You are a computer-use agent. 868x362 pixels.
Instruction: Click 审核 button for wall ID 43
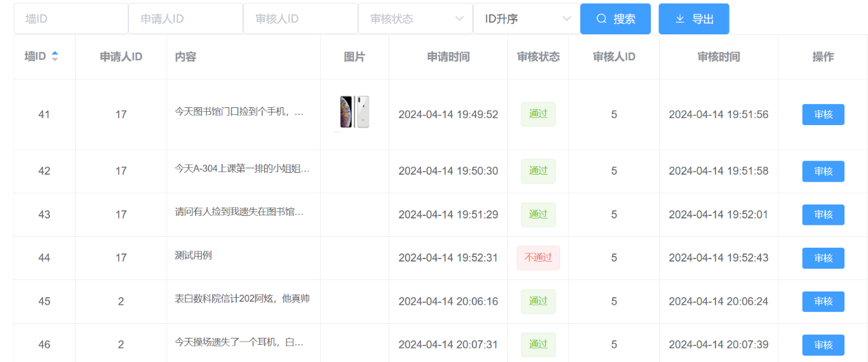(824, 215)
